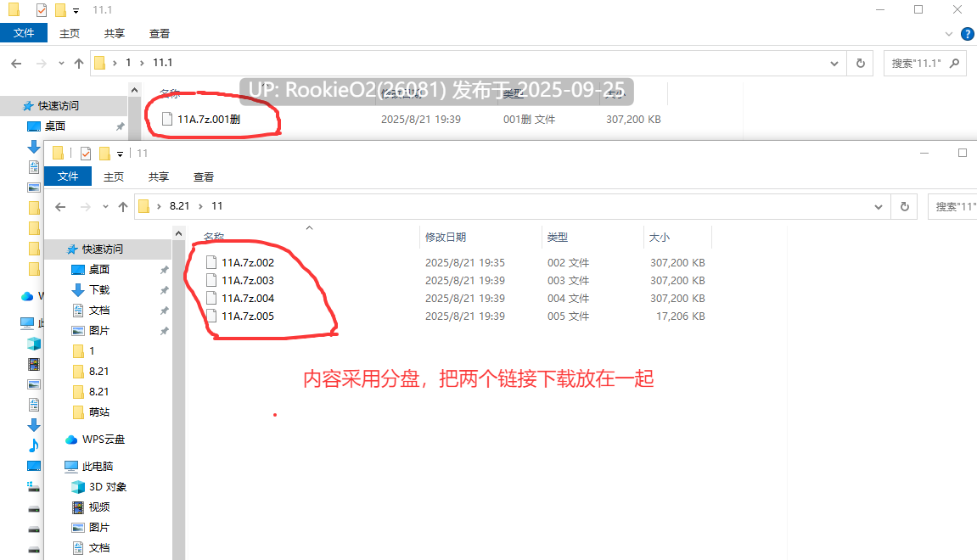Open 查看 tab in the 11.1 window
Viewport: 977px width, 560px height.
(159, 34)
